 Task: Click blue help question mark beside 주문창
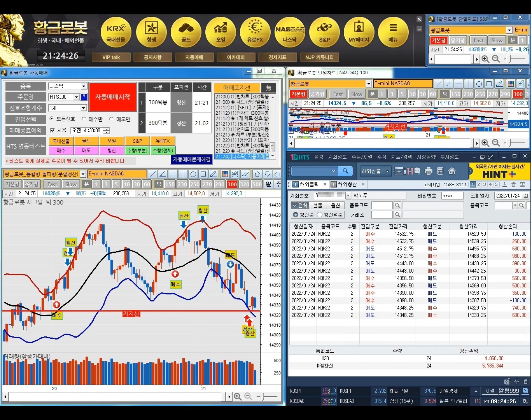click(84, 97)
